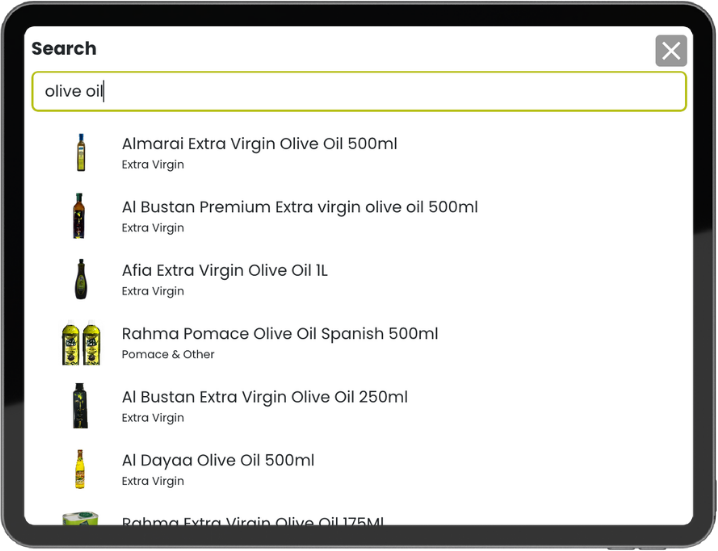Click the Pomace & Other category label

[168, 354]
